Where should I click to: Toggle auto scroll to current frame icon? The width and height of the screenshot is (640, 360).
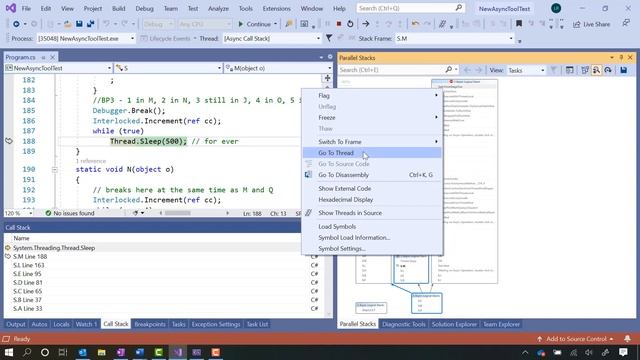[x=585, y=70]
